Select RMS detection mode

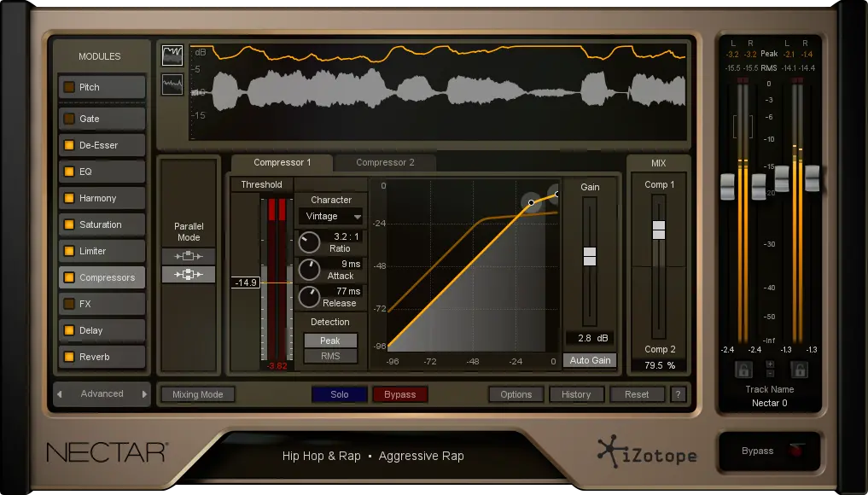coord(330,356)
